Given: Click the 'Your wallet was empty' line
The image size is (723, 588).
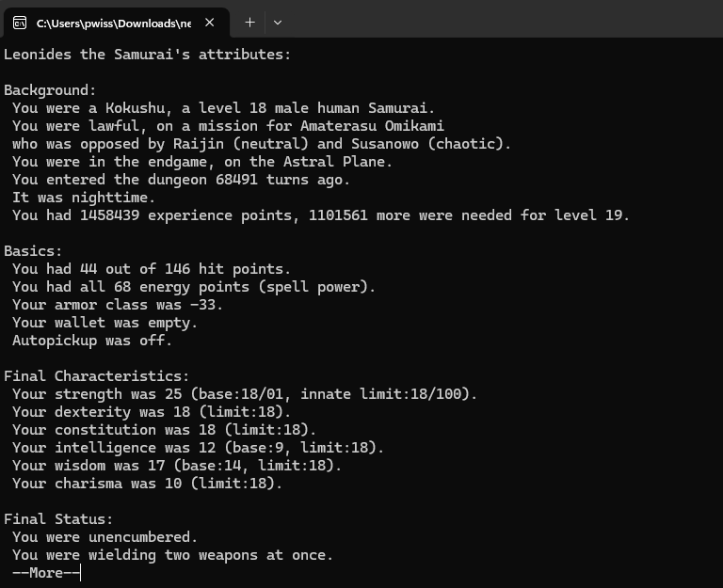Looking at the screenshot, I should point(104,323).
